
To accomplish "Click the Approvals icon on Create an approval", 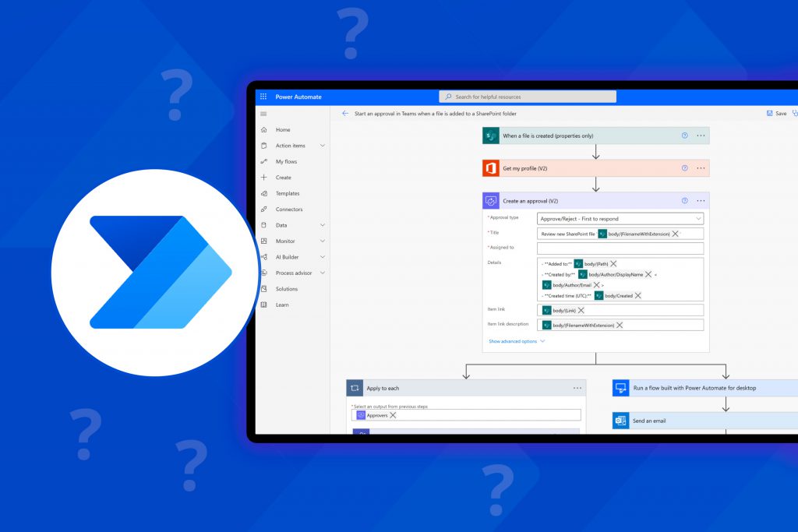I will (489, 200).
